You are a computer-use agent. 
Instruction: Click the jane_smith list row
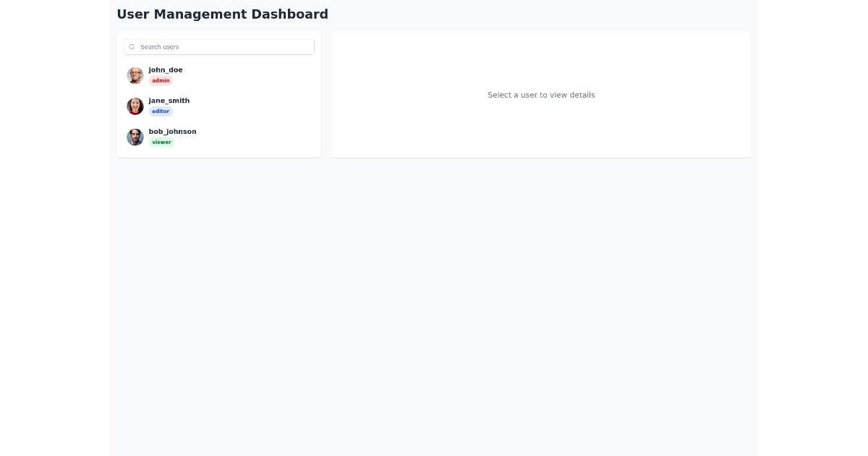pos(217,106)
